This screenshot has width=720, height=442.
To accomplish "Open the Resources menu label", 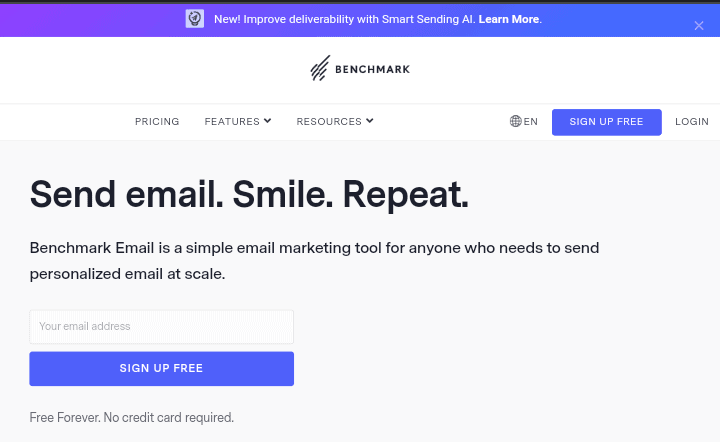I will point(328,122).
